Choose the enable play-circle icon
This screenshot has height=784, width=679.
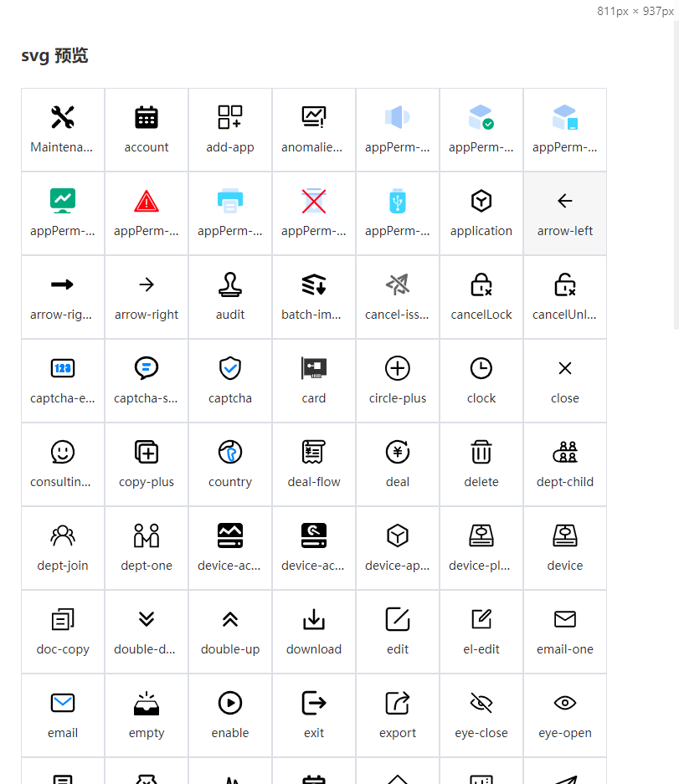point(230,703)
